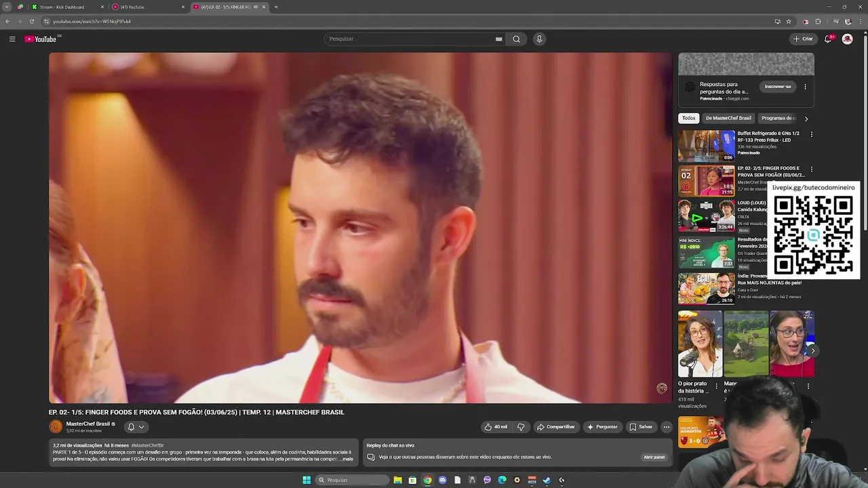Open options for Buffet Refrigerado video
Screen dimensions: 868x488
tap(811, 134)
